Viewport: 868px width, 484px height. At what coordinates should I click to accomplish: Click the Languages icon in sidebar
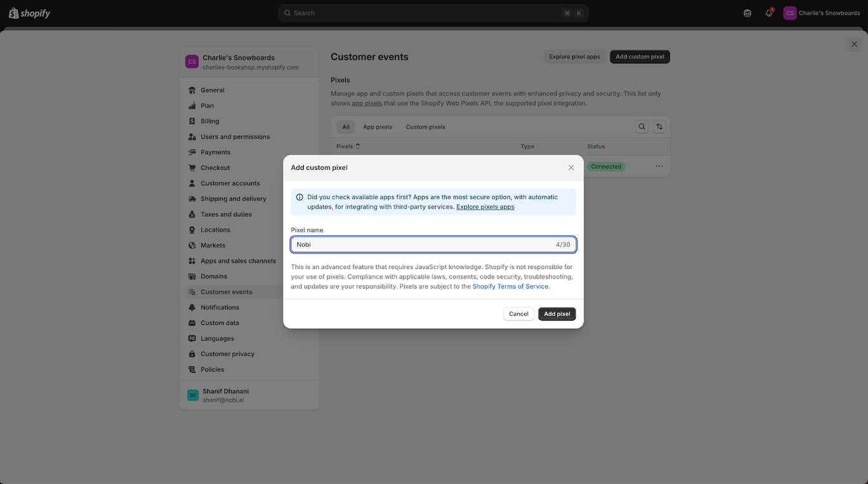(x=192, y=338)
